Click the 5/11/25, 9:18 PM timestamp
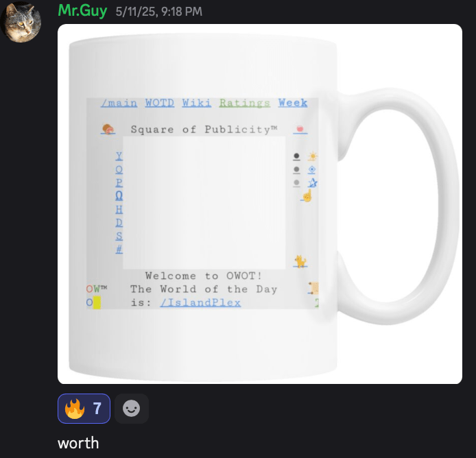This screenshot has height=458, width=476. 158,12
